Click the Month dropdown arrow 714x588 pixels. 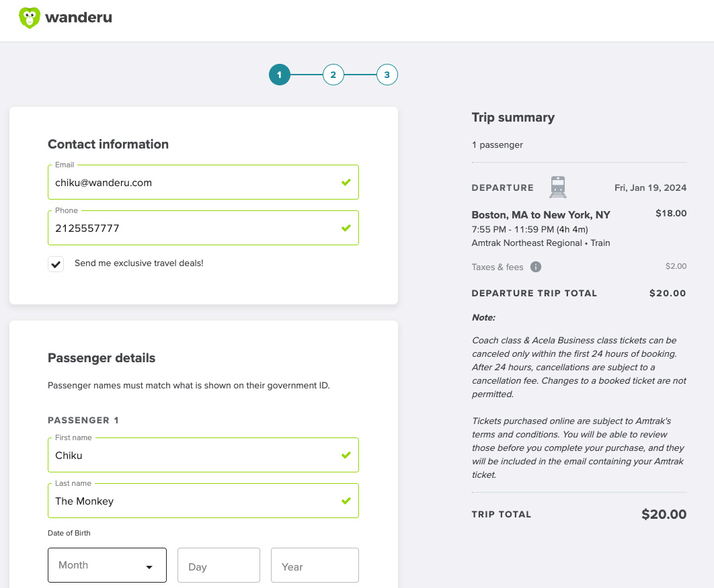click(149, 567)
